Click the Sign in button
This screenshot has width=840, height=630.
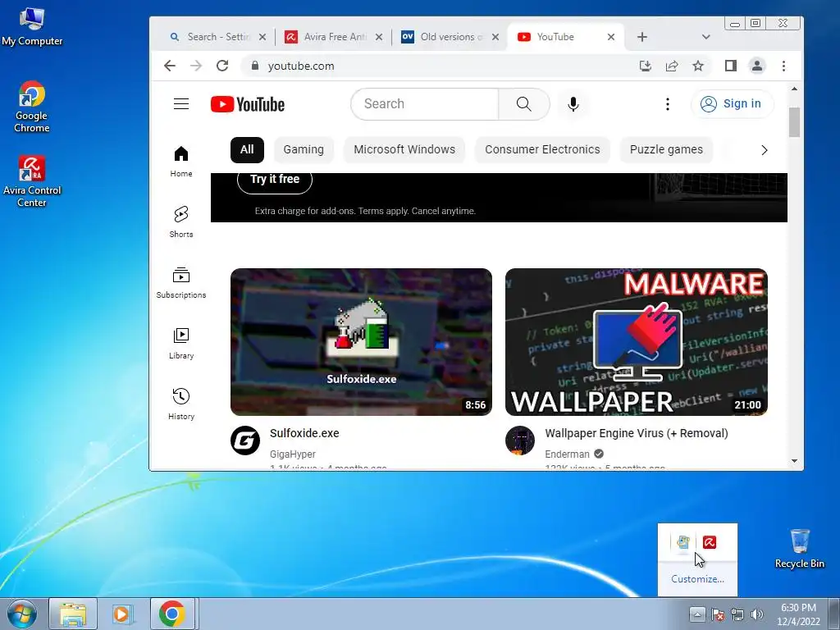point(733,104)
